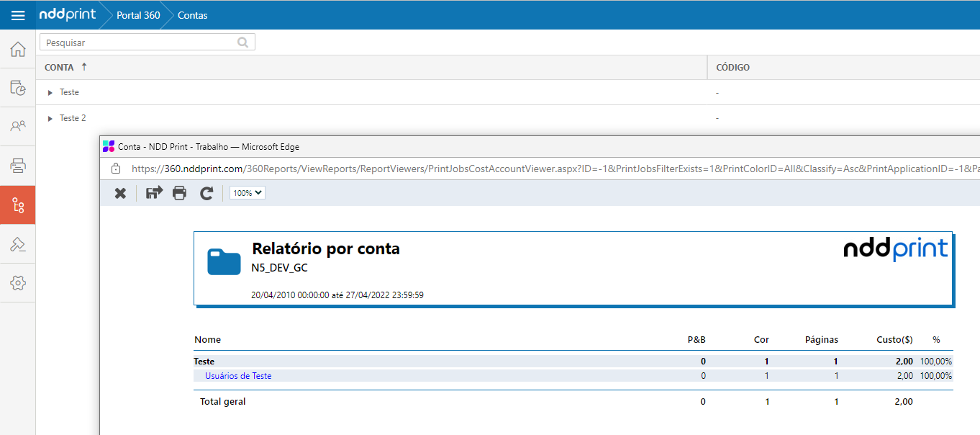Expand the Teste account row
This screenshot has width=980, height=435.
coord(50,92)
